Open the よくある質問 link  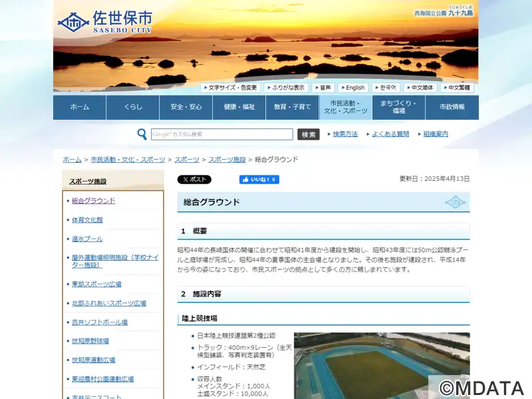tap(390, 134)
